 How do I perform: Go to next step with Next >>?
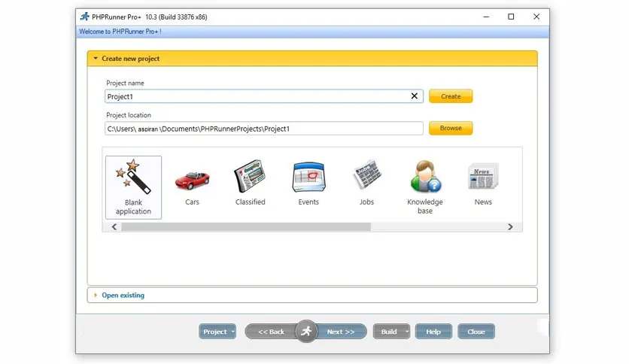[341, 332]
